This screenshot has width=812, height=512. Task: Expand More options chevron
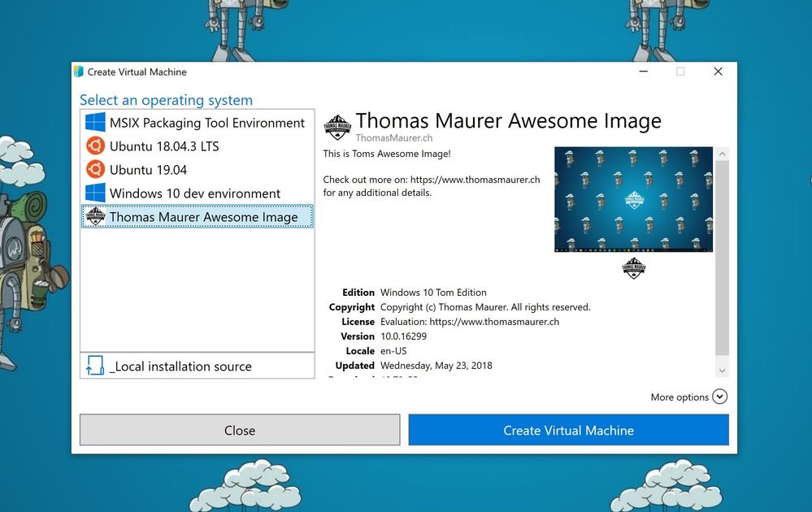pos(720,397)
